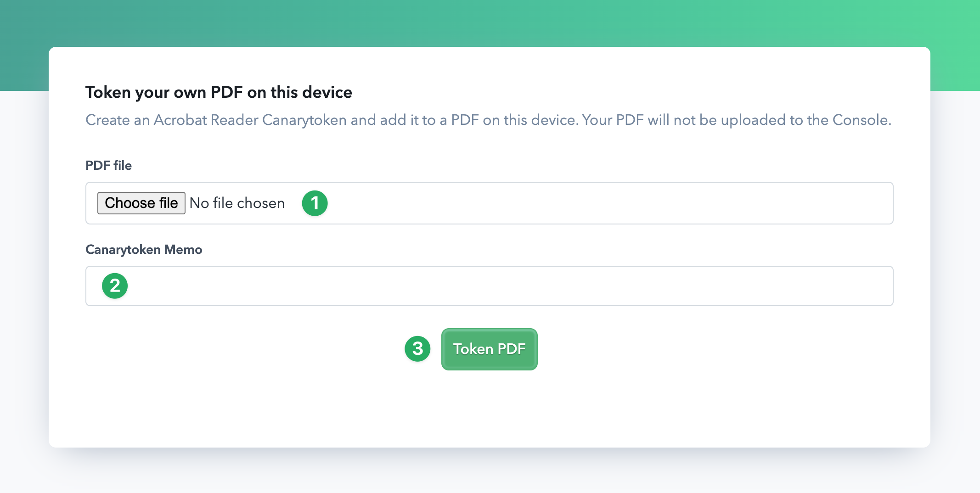
Task: Click the words on this device in heading
Action: coord(299,92)
